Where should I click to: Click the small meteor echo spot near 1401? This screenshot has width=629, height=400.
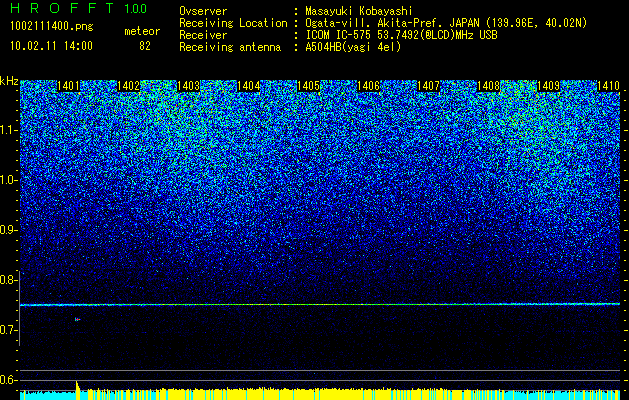pyautogui.click(x=77, y=319)
